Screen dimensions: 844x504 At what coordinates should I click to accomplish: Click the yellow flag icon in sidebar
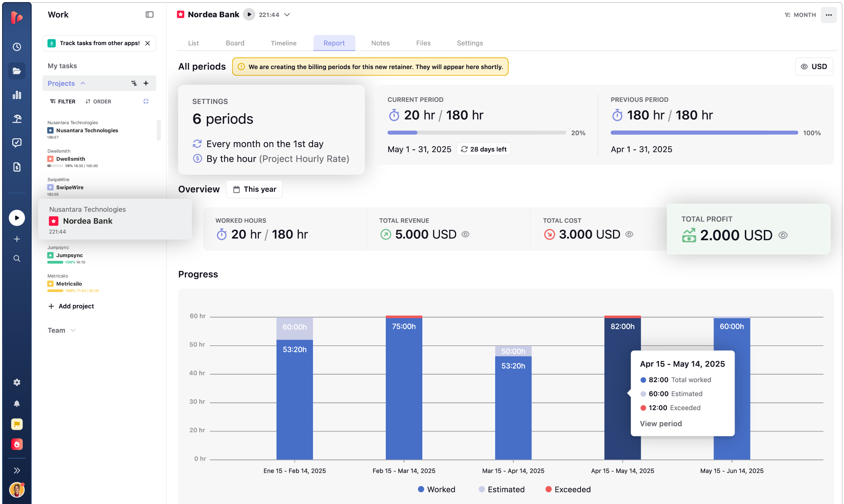coord(17,424)
